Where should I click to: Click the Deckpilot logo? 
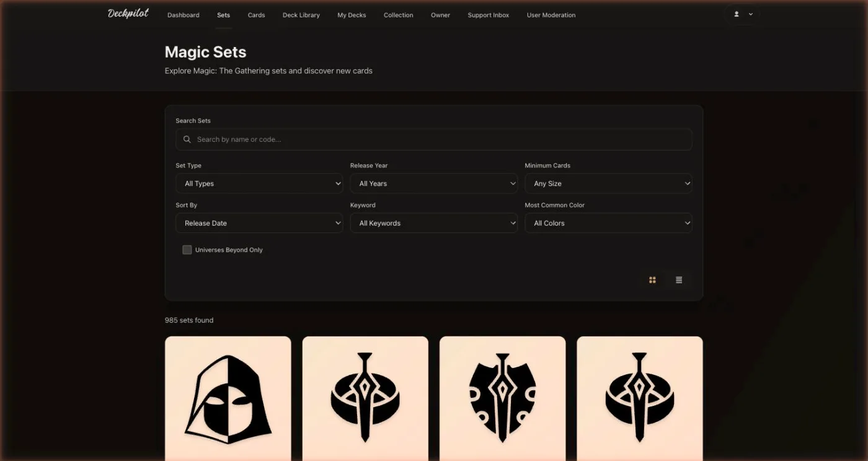(128, 14)
